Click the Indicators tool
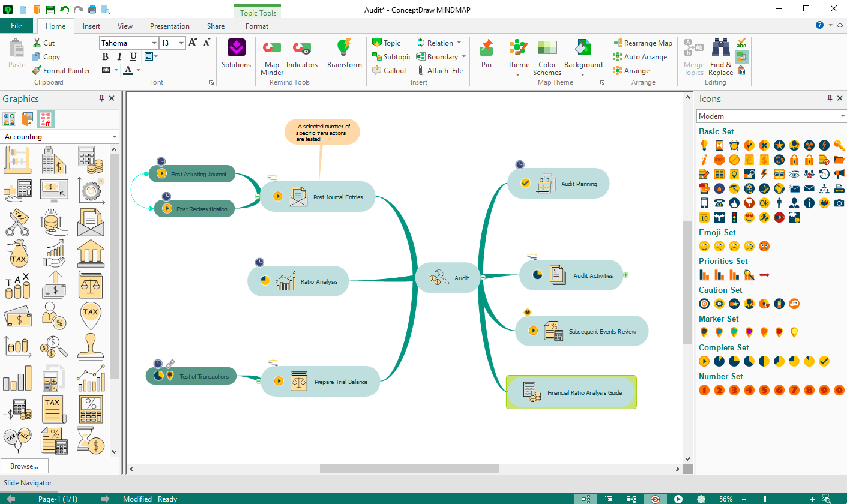The width and height of the screenshot is (847, 504). [x=301, y=54]
